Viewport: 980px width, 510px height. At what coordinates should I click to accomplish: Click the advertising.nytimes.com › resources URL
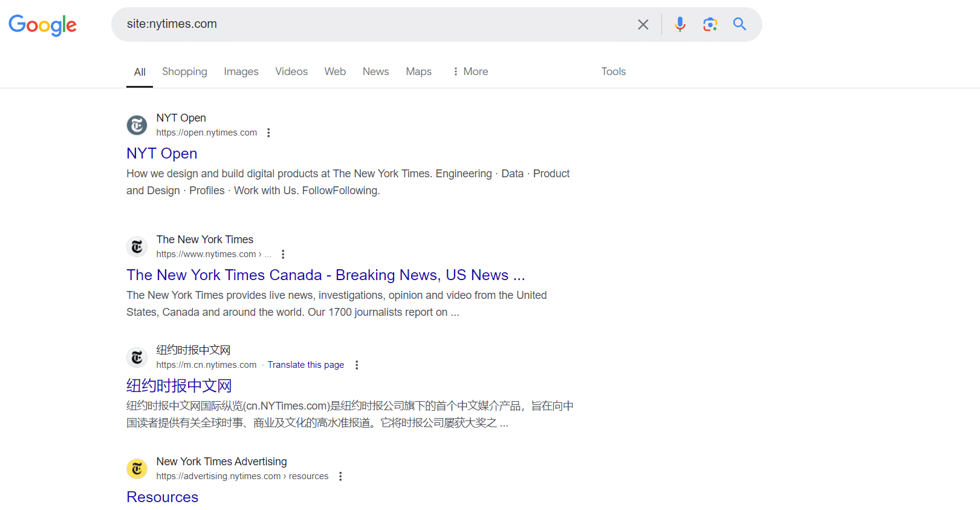(x=242, y=476)
